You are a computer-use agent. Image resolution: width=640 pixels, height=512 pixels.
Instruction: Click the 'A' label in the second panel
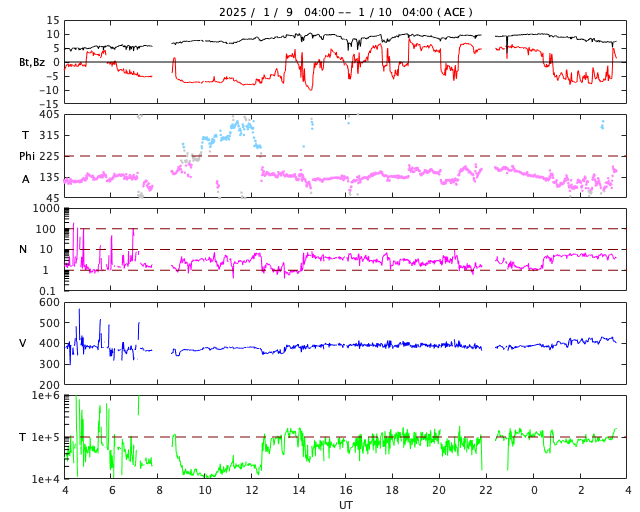(26, 179)
